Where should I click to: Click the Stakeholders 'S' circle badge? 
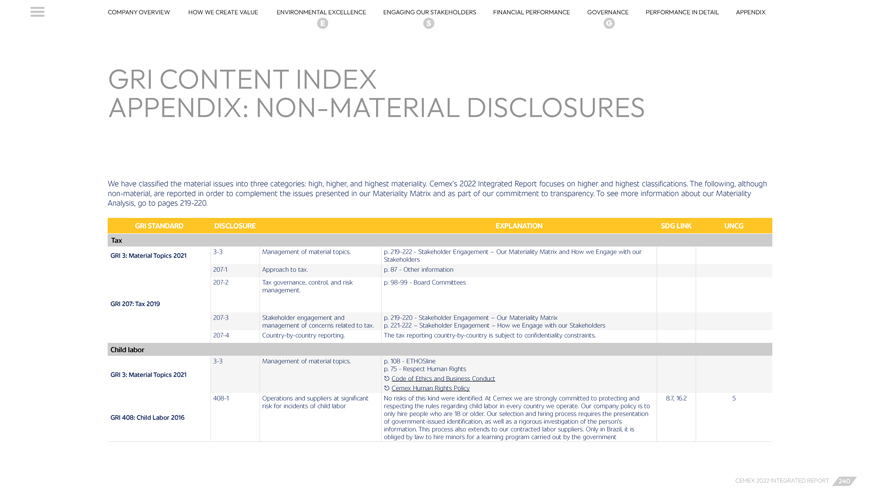click(x=429, y=23)
